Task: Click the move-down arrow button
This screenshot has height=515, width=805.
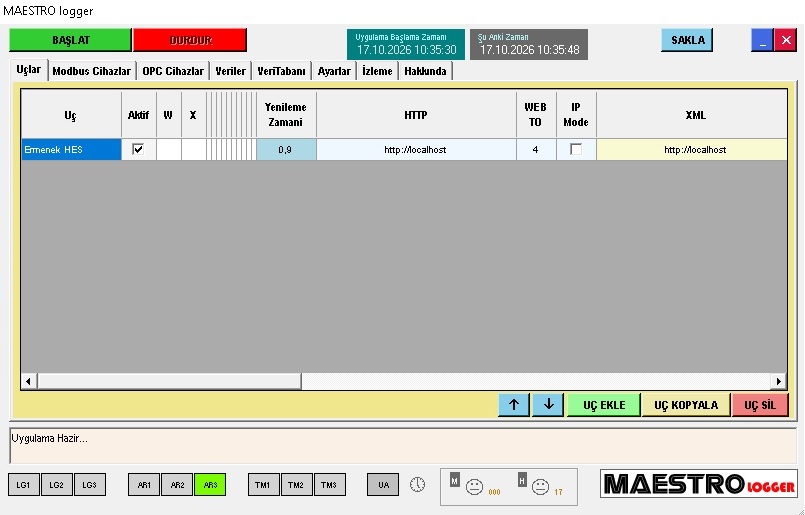Action: tap(548, 405)
